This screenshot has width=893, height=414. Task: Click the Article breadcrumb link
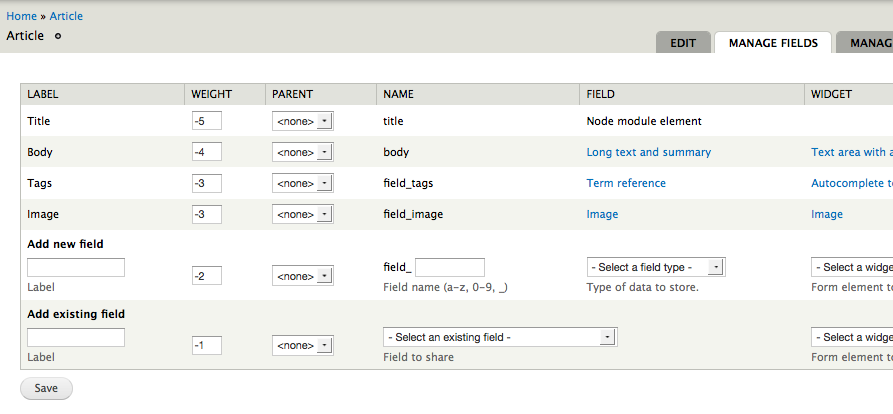click(x=66, y=16)
